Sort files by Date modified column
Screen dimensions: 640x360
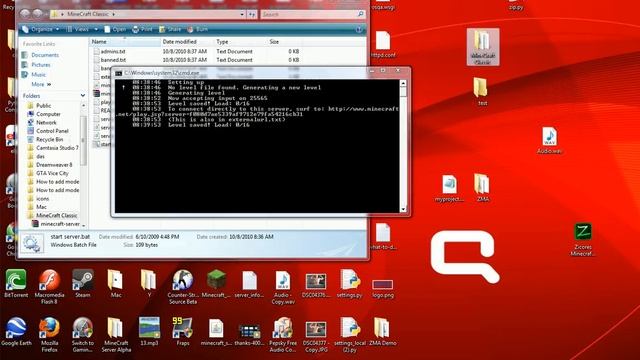coord(187,42)
